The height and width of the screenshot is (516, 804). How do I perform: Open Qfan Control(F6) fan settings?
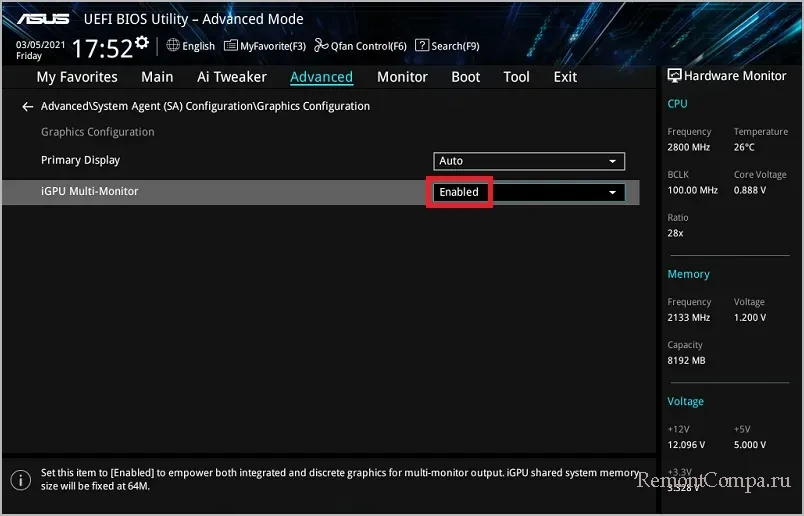(x=360, y=45)
